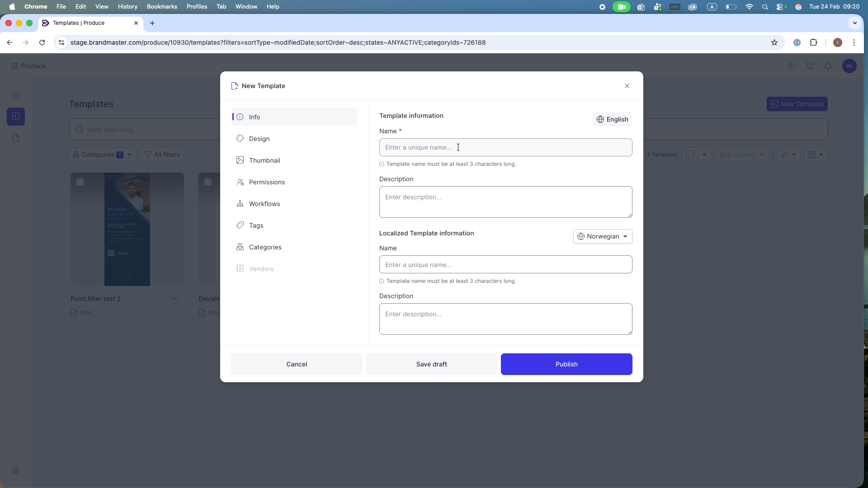Expand the Chrome tab search chevron
Viewport: 868px width, 488px height.
click(x=854, y=23)
